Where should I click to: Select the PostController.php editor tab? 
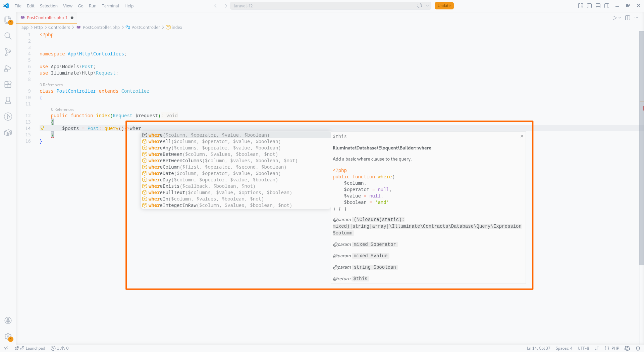point(46,18)
